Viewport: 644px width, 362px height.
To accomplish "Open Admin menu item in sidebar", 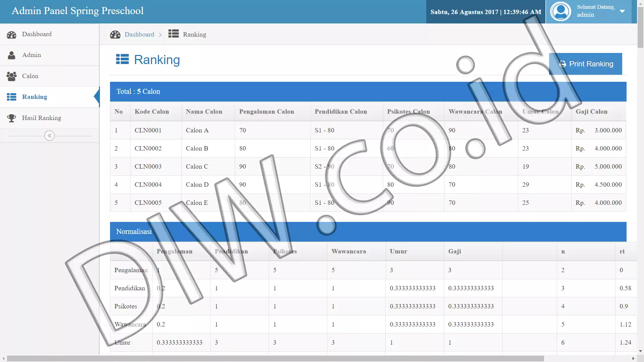I will (x=50, y=55).
